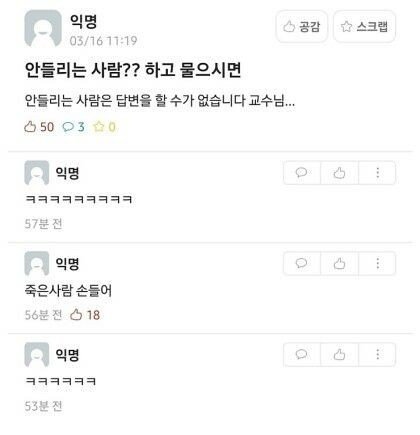Click the 공감 like button on the post
420x435 pixels.
pos(302,26)
